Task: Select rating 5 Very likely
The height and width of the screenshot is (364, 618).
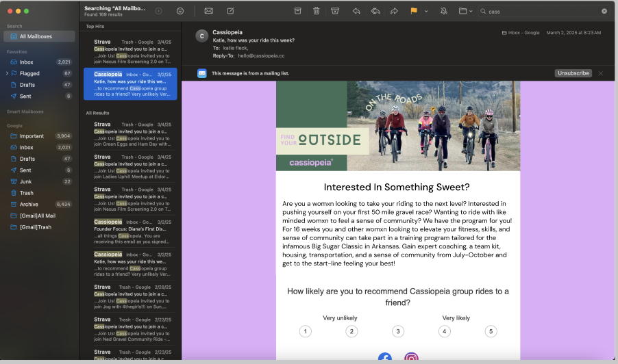Action: click(x=491, y=331)
